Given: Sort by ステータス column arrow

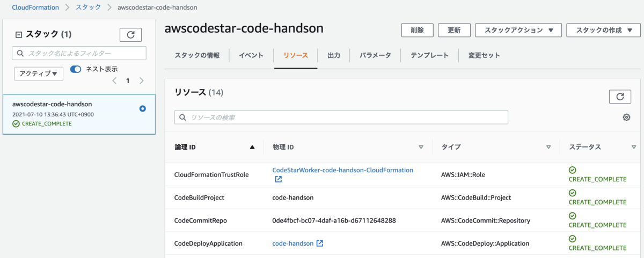Looking at the screenshot, I should (634, 147).
